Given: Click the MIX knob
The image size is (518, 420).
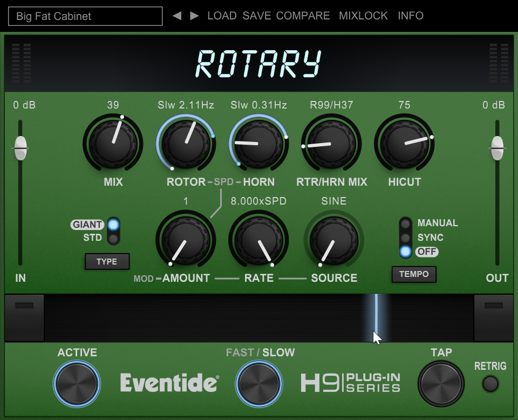Looking at the screenshot, I should [x=113, y=144].
